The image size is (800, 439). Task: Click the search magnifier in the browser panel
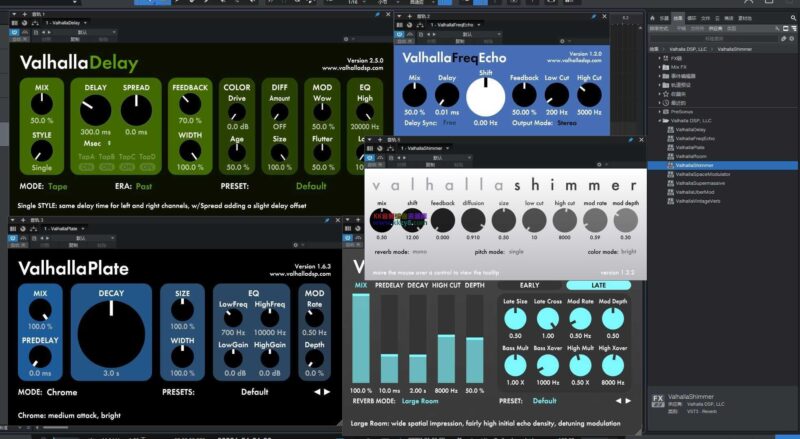click(x=794, y=18)
